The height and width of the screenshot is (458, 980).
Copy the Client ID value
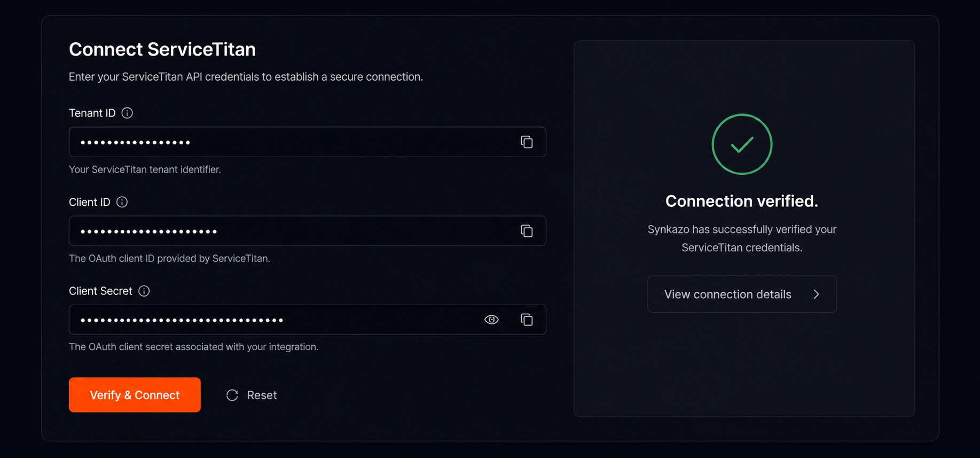527,231
